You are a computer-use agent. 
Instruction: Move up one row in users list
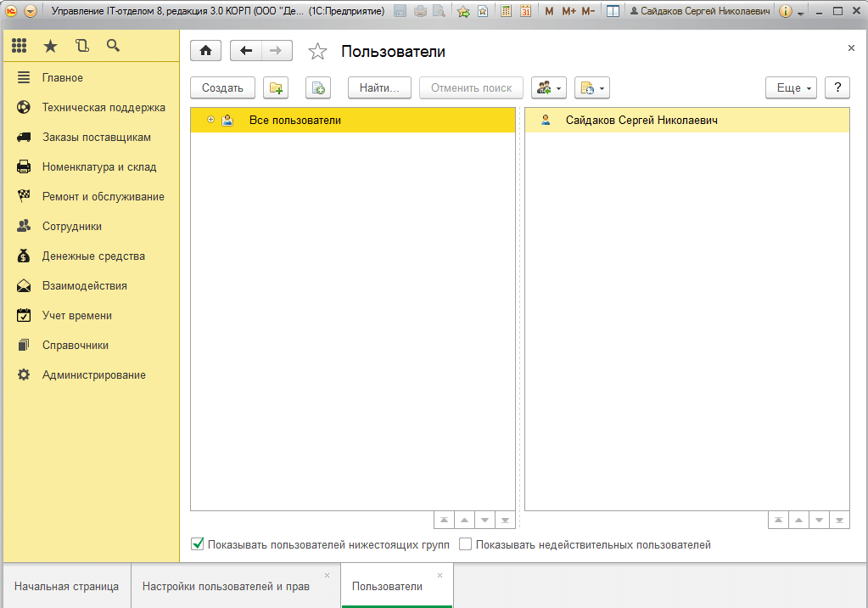point(798,520)
